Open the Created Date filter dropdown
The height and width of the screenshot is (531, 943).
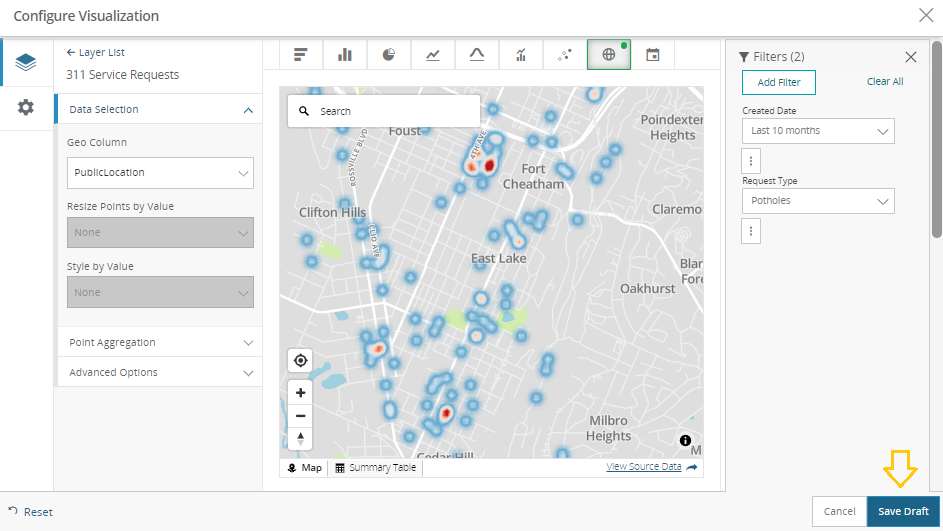pos(818,131)
